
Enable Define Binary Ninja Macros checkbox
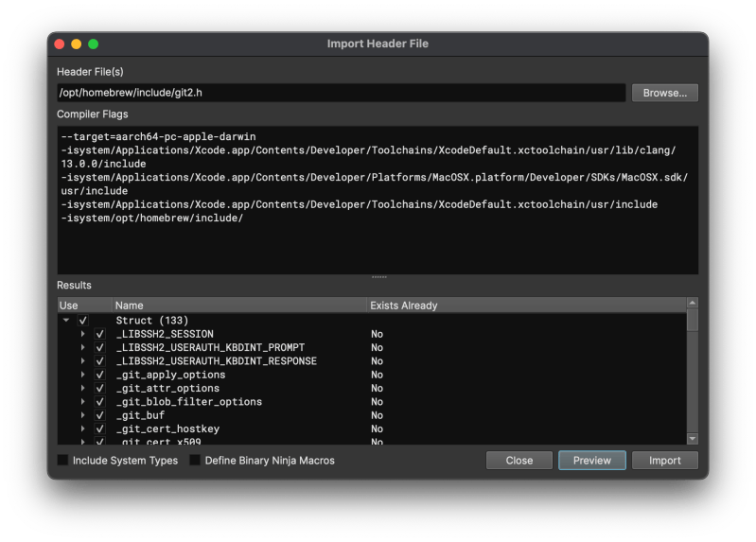point(195,460)
